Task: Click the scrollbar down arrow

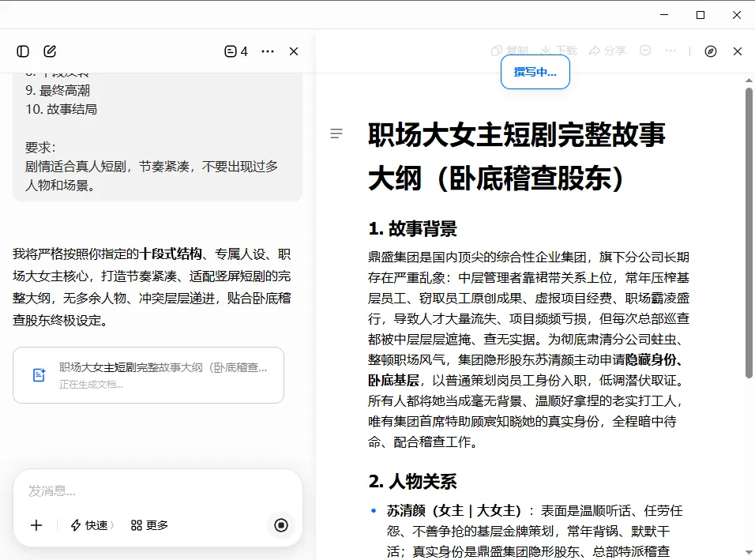Action: [749, 552]
